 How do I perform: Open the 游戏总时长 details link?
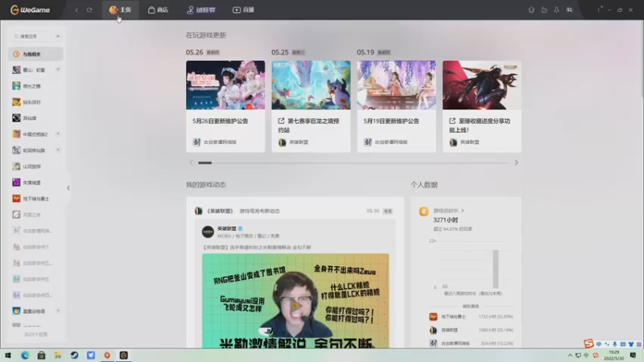[x=448, y=211]
